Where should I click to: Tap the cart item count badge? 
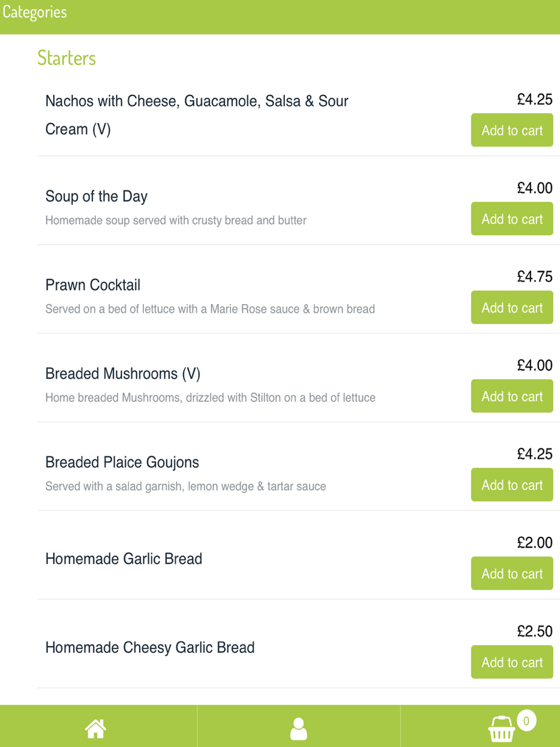coord(526,721)
